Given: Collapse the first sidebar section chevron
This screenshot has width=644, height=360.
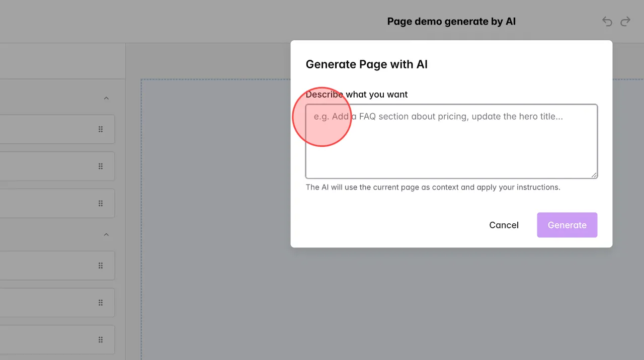Looking at the screenshot, I should point(106,98).
